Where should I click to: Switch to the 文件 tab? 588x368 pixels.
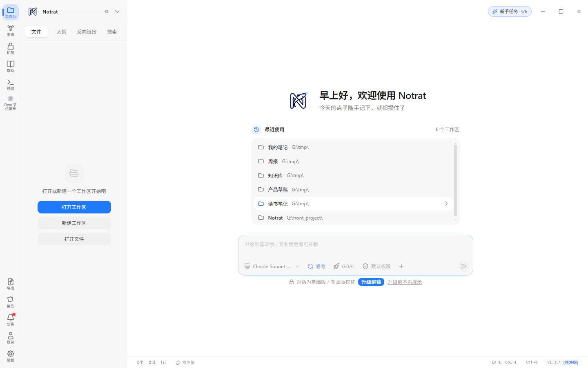click(36, 31)
